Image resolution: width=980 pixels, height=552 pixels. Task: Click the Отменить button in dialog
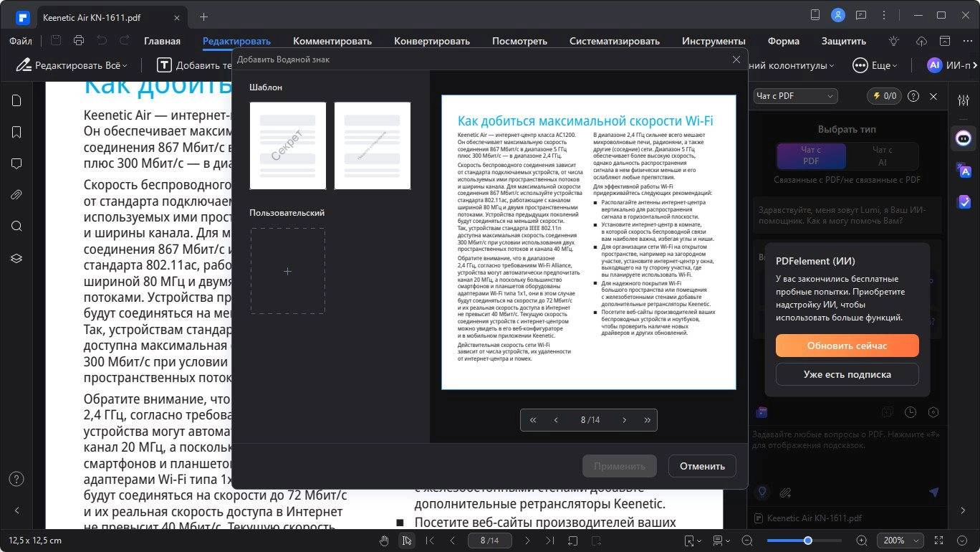pyautogui.click(x=702, y=466)
